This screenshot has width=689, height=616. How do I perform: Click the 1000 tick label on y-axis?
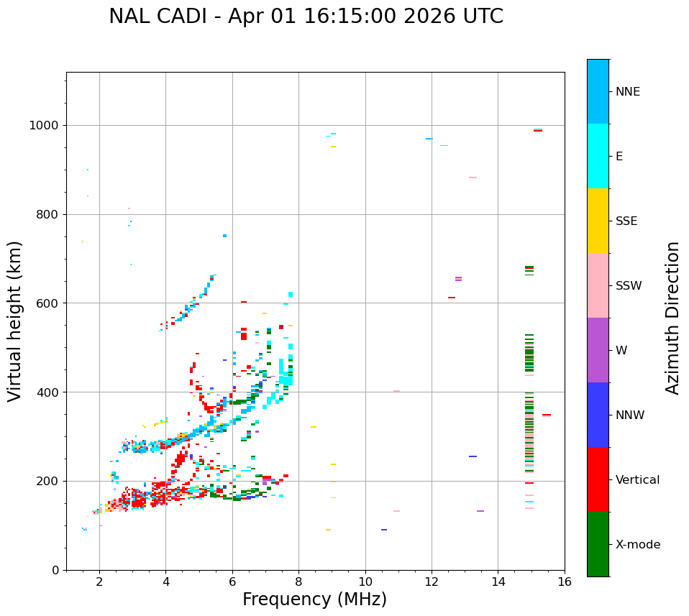point(44,126)
